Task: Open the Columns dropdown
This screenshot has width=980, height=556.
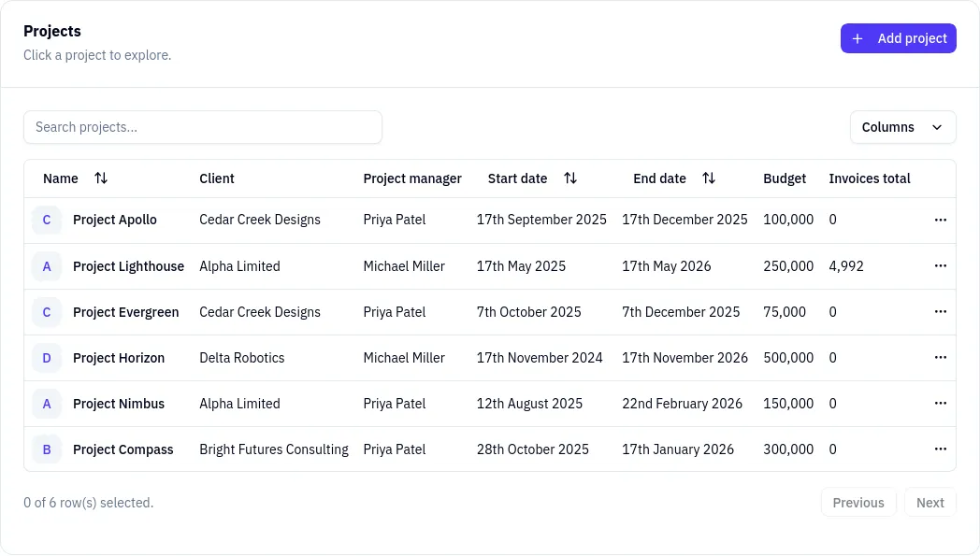Action: point(902,126)
